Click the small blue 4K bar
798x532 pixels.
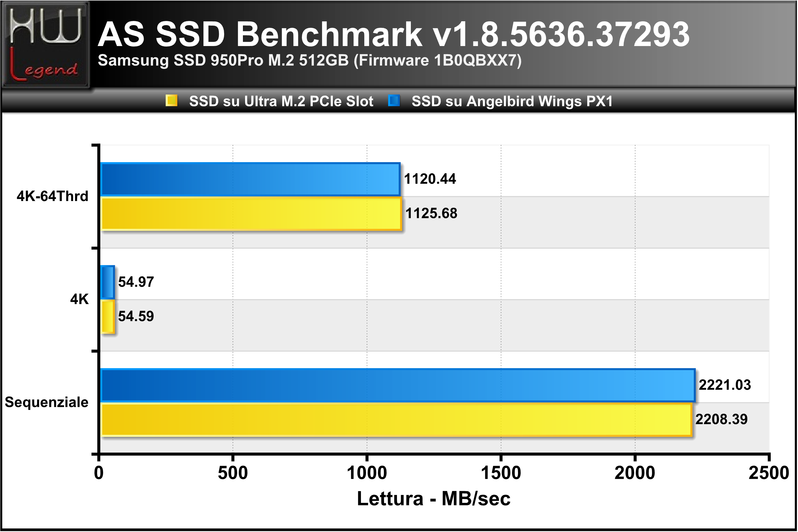(108, 282)
